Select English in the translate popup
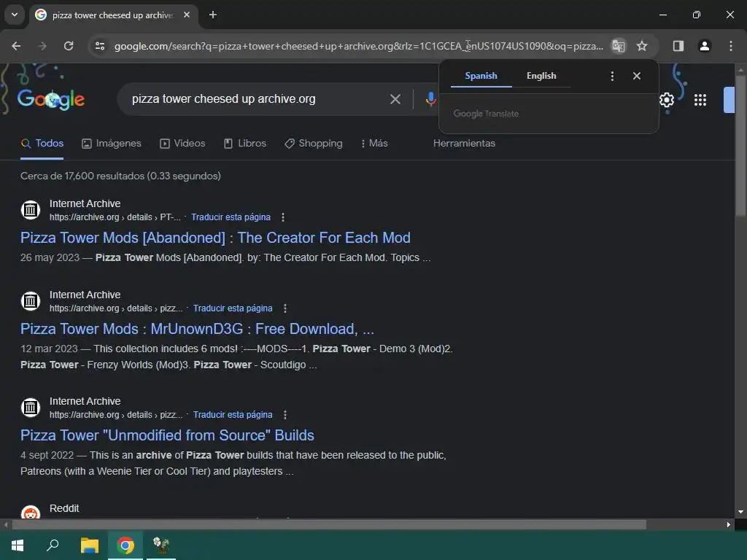The image size is (747, 560). [541, 76]
